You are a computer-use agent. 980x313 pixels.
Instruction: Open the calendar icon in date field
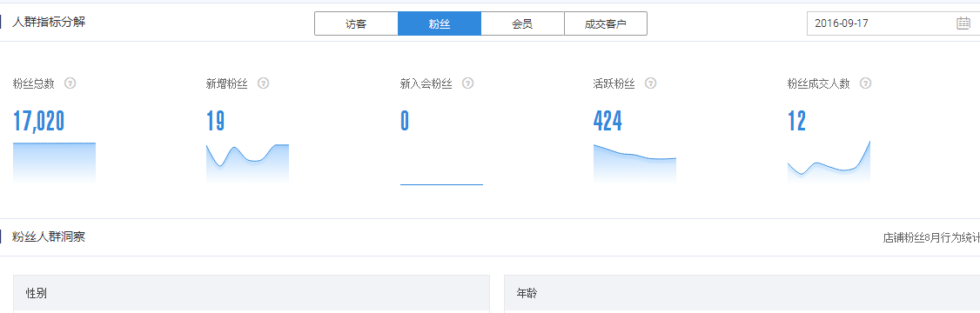coord(963,23)
